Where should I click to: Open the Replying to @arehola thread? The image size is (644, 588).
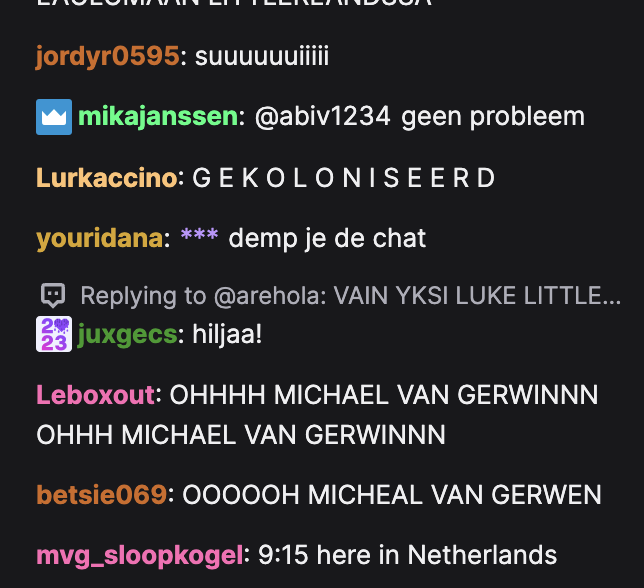coord(350,295)
